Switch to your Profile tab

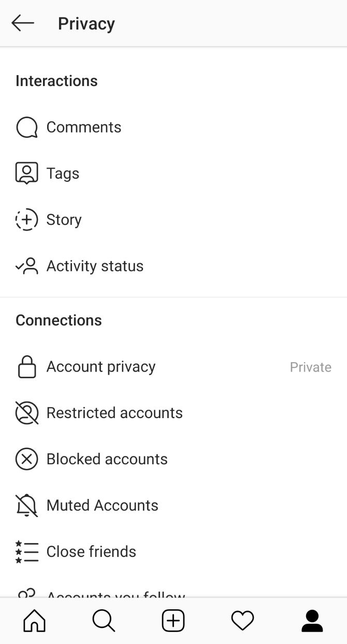tap(312, 620)
